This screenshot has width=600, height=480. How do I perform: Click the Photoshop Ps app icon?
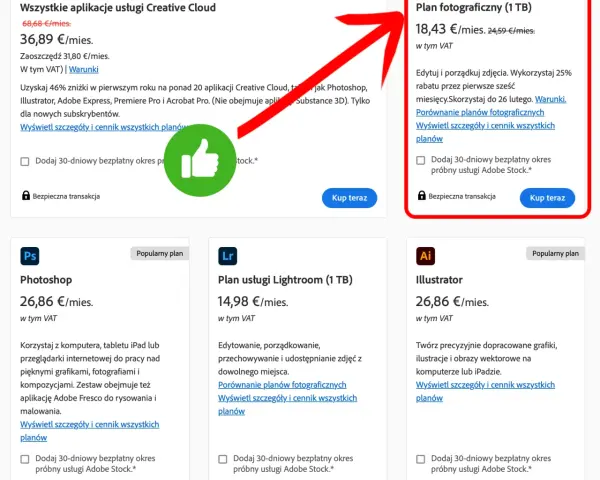30,256
